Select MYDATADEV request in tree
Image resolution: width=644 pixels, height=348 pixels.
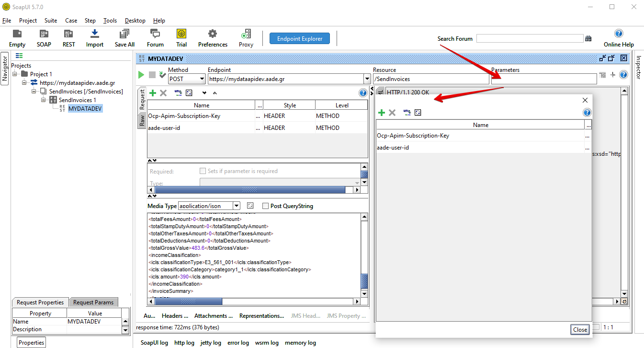(85, 109)
